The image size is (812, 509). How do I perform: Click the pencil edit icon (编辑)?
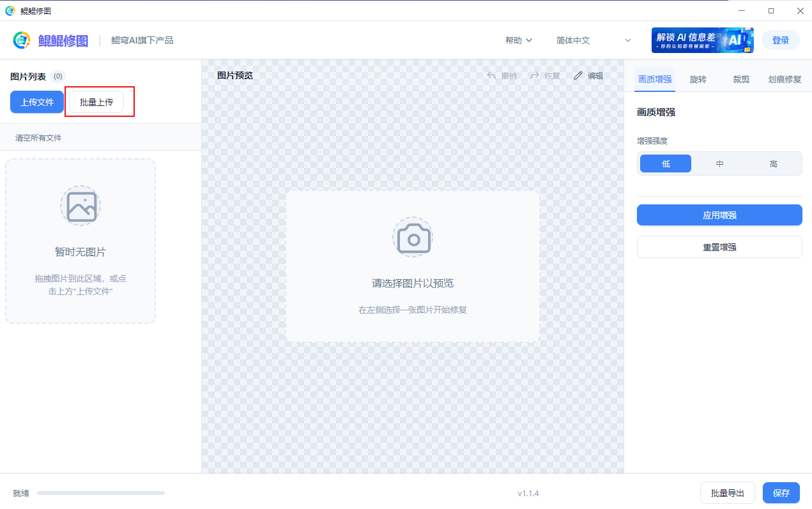point(578,75)
